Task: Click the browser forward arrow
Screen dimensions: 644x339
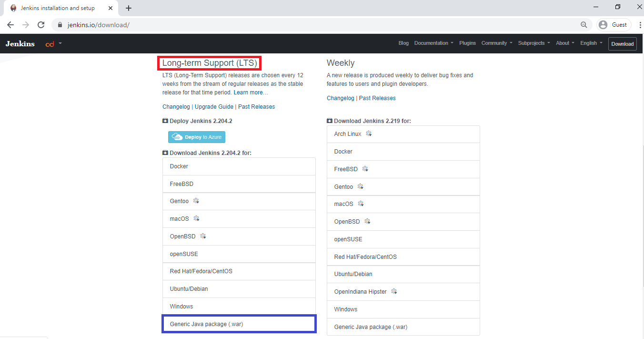Action: pyautogui.click(x=26, y=25)
